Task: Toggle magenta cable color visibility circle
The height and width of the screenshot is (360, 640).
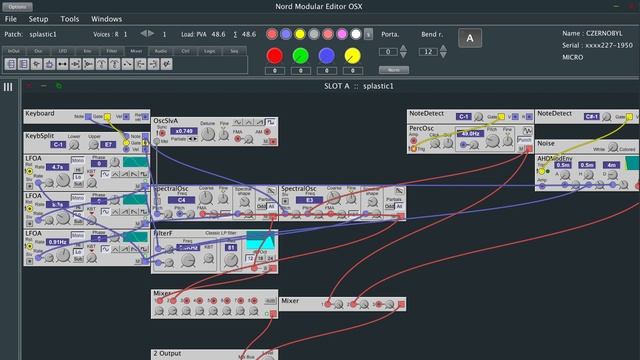Action: 342,34
